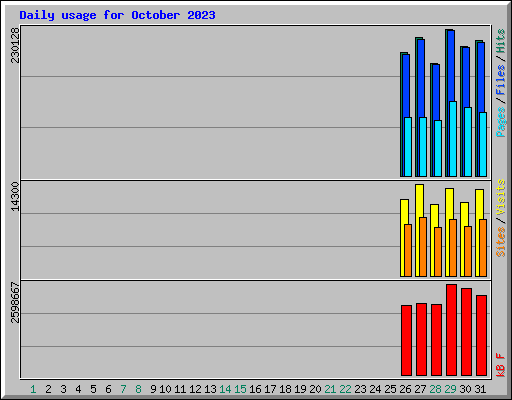The width and height of the screenshot is (512, 400).
Task: Click day 1 on the x-axis
Action: [33, 389]
